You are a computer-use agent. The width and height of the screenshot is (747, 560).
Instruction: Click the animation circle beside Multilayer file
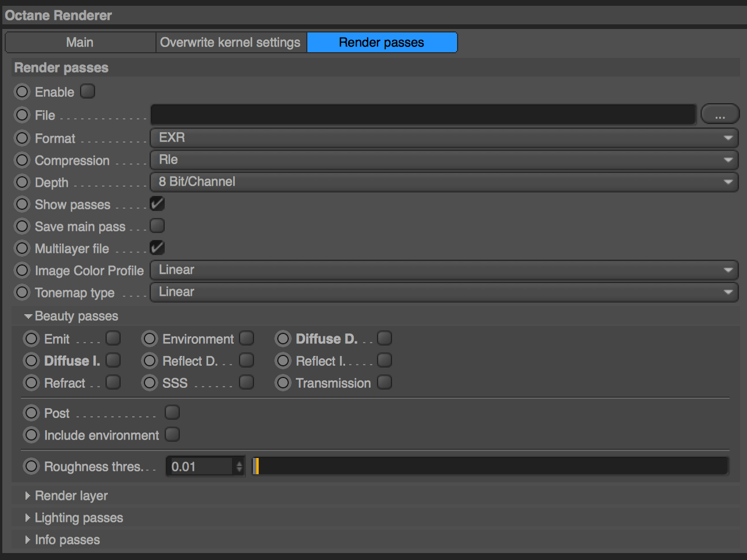[x=22, y=248]
